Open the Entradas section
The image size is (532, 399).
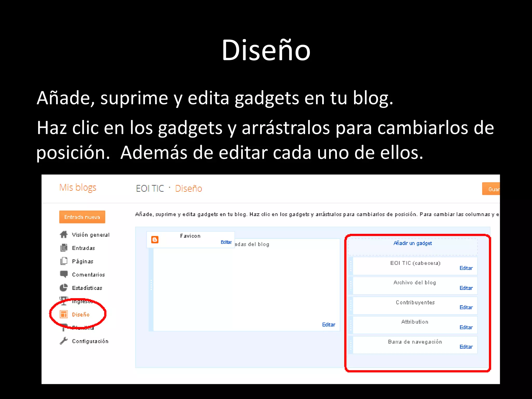pos(83,248)
